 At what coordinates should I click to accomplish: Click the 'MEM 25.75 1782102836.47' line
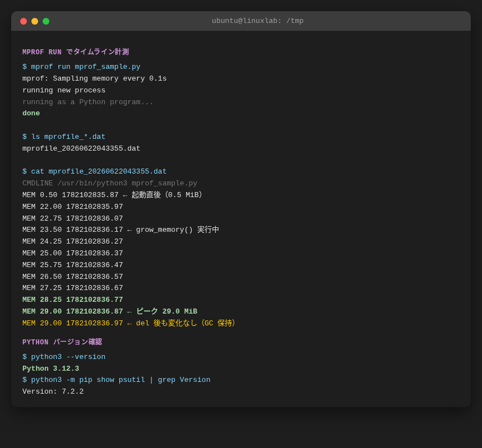pos(72,265)
